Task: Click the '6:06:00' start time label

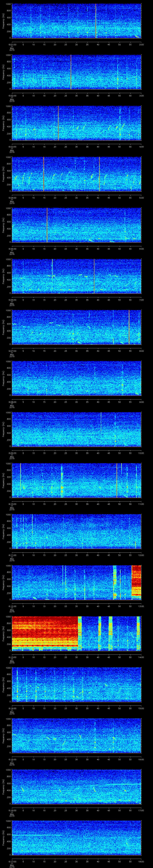Action: pyautogui.click(x=12, y=300)
